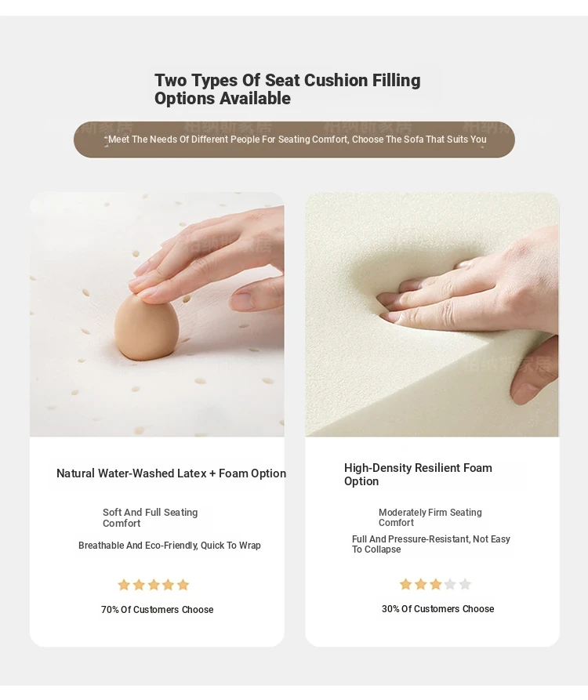
Task: Click the second gold star under foam option
Action: coord(420,584)
